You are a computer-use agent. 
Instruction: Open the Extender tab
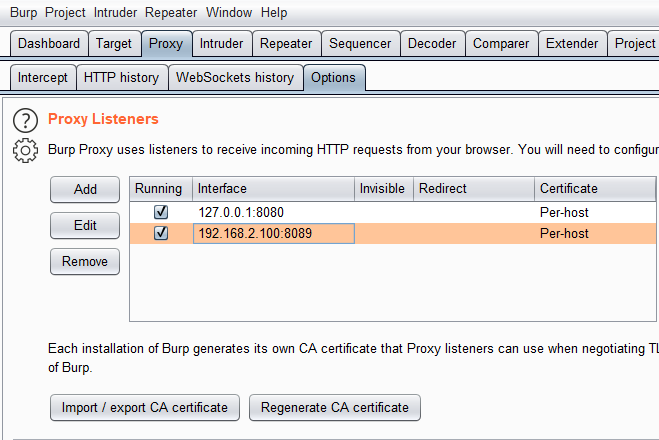point(572,43)
